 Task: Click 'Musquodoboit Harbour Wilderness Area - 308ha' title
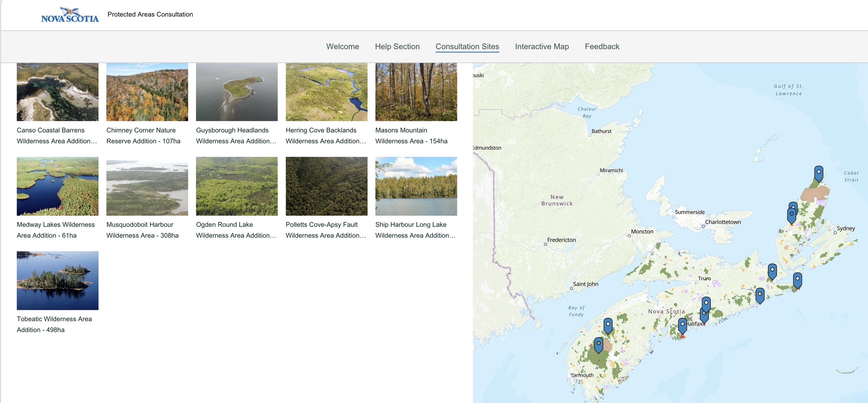tap(143, 230)
